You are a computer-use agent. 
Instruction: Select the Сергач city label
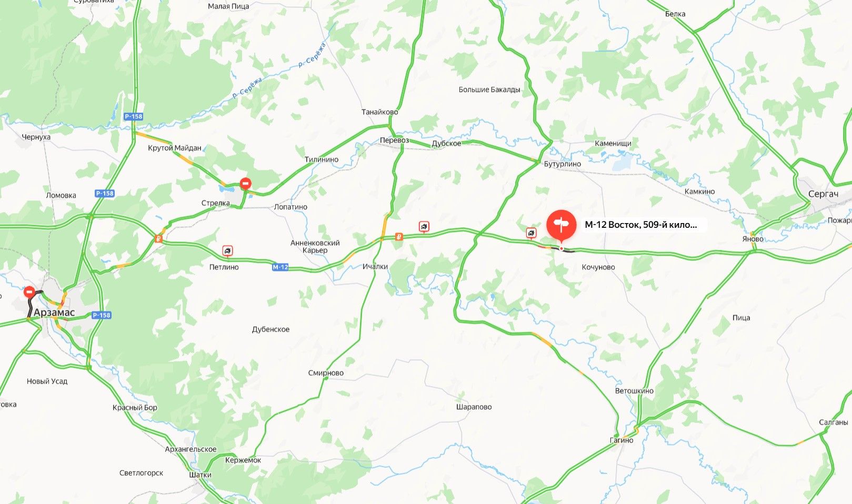pyautogui.click(x=823, y=194)
